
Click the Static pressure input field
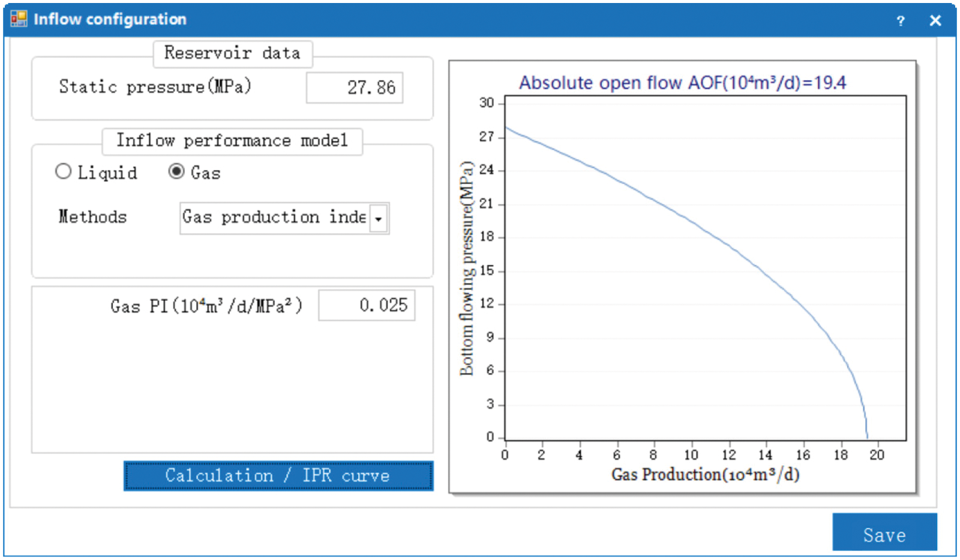(355, 88)
